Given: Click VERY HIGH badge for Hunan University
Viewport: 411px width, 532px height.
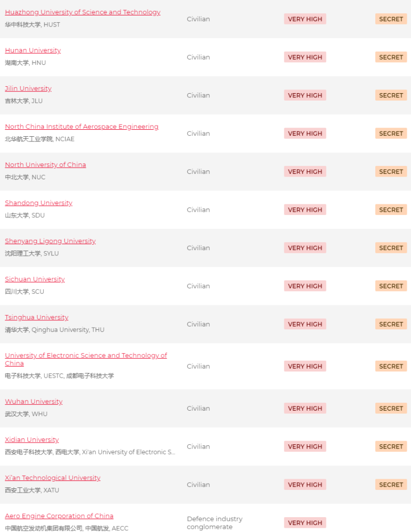Looking at the screenshot, I should tap(305, 57).
